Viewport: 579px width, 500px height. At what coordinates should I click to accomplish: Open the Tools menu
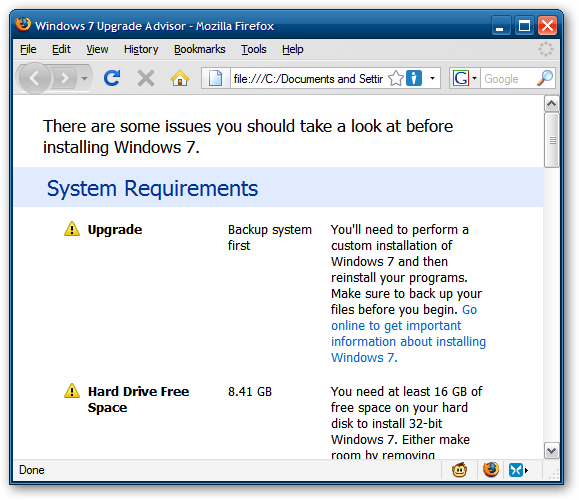(x=254, y=49)
